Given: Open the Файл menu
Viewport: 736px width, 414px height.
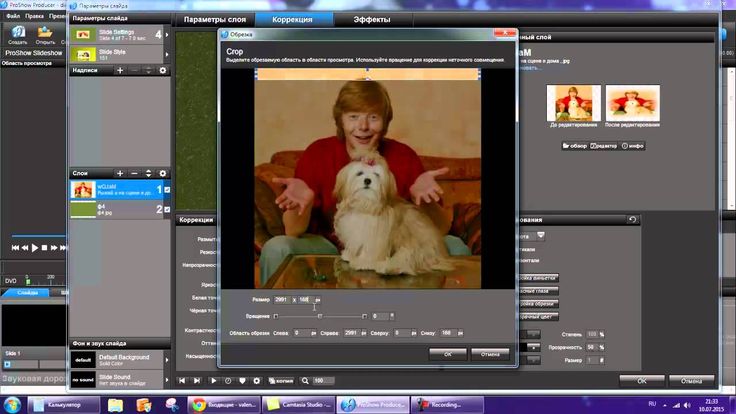Looking at the screenshot, I should point(12,17).
